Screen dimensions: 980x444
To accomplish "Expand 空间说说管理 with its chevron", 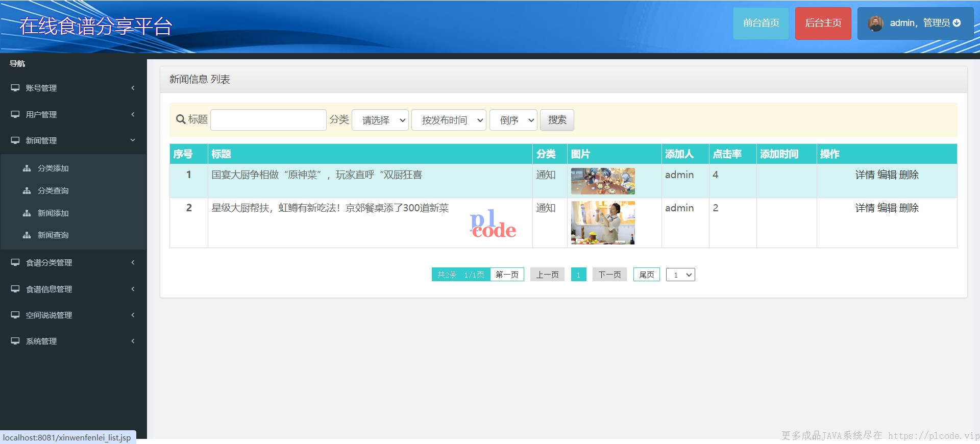I will click(133, 315).
